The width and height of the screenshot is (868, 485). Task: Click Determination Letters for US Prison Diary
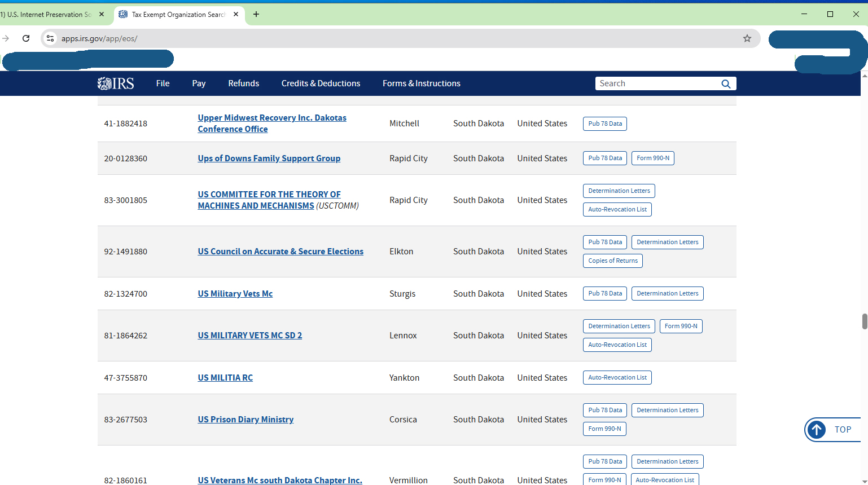coord(668,410)
